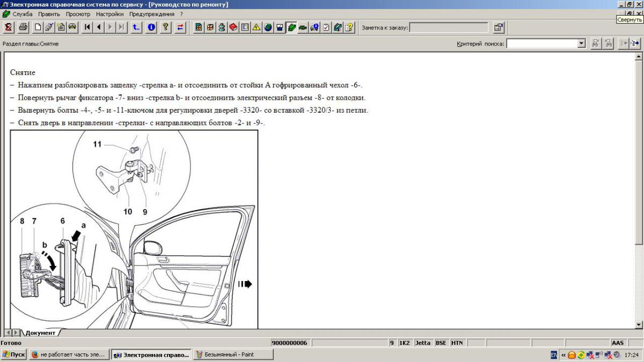Open the Предупреждения menu

point(152,14)
